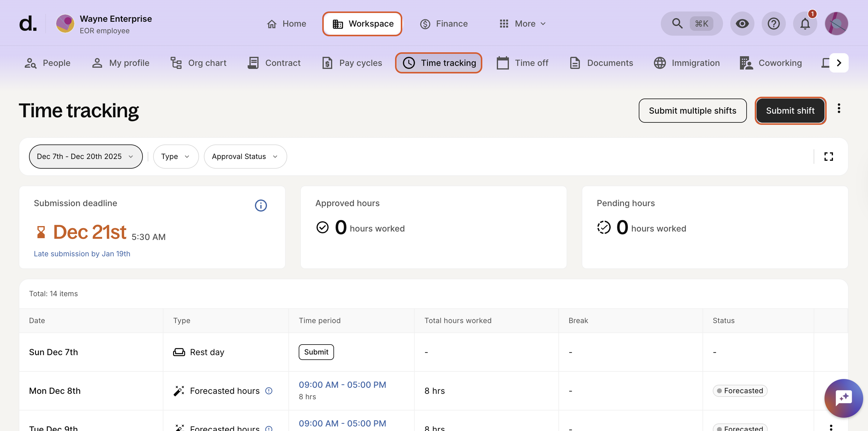Click info icon next to Forecasted hours
The height and width of the screenshot is (431, 868).
(x=268, y=390)
